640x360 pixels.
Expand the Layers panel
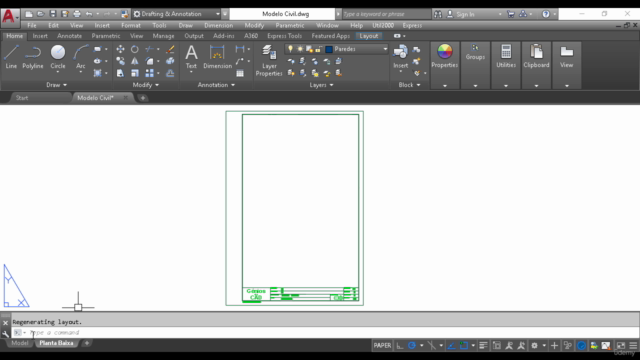pyautogui.click(x=321, y=85)
